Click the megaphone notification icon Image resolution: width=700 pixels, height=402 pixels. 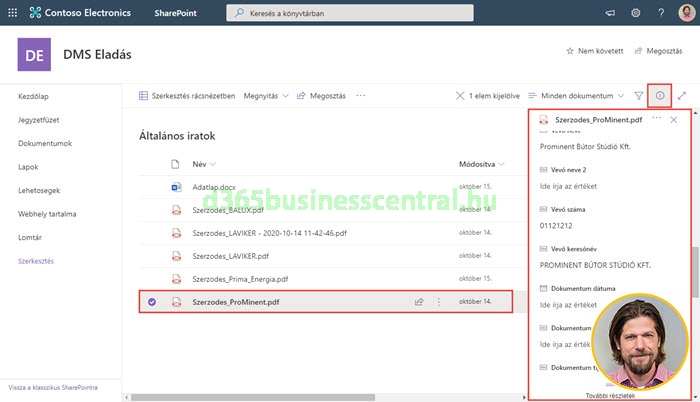coord(610,13)
